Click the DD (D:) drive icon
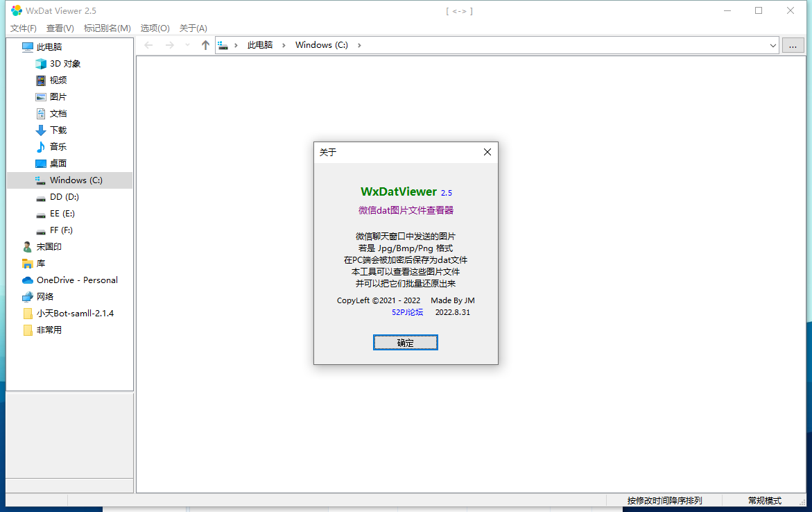This screenshot has width=812, height=512. (41, 198)
